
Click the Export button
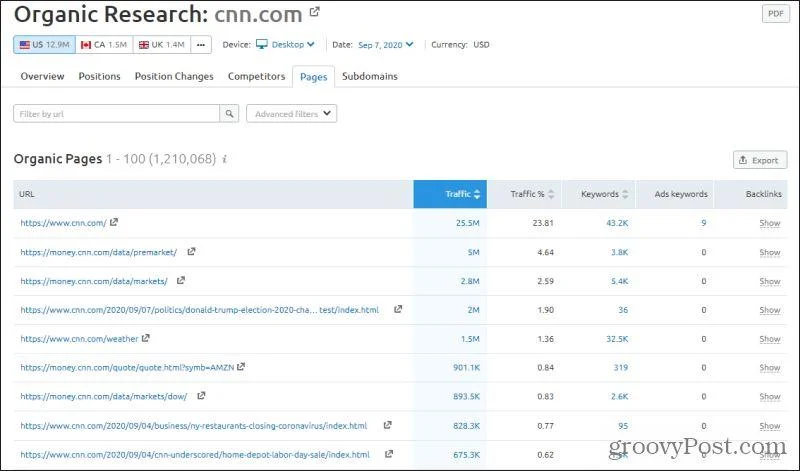click(760, 160)
